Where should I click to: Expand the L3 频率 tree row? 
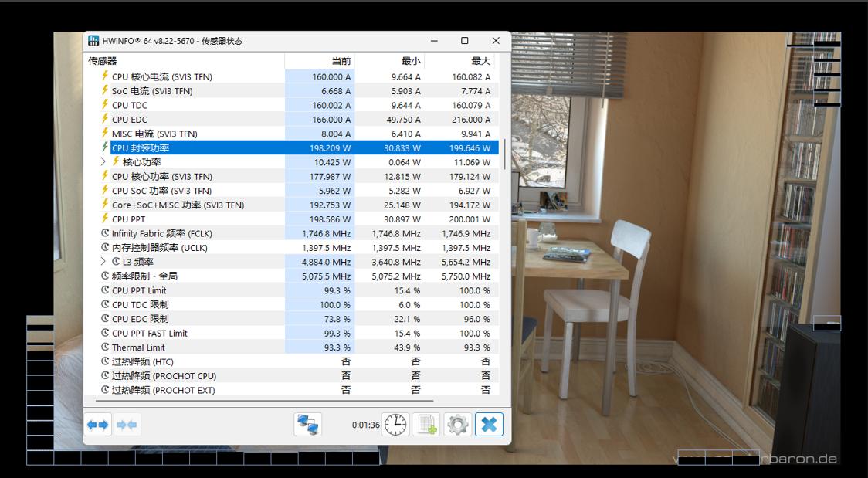tap(103, 262)
